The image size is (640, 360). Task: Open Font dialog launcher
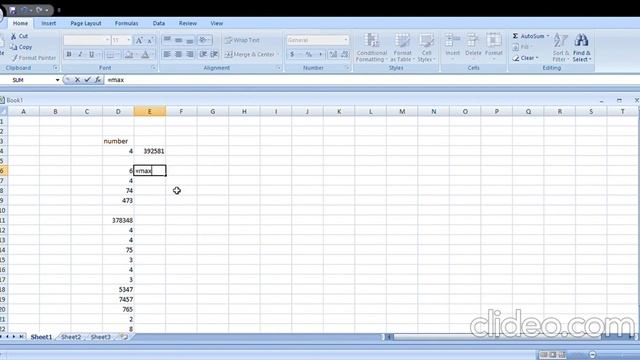tap(154, 68)
